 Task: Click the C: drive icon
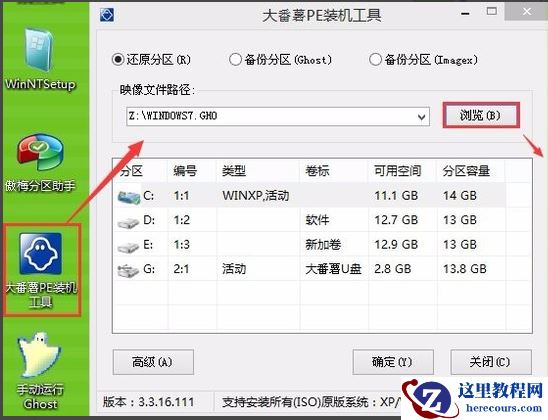(x=129, y=196)
